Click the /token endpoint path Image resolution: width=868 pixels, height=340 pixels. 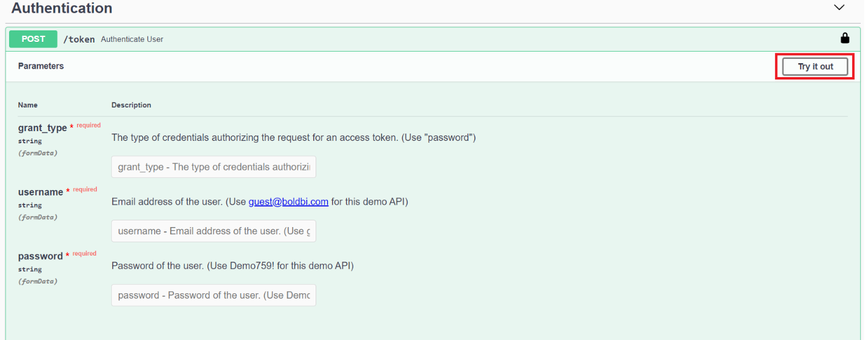pos(79,39)
